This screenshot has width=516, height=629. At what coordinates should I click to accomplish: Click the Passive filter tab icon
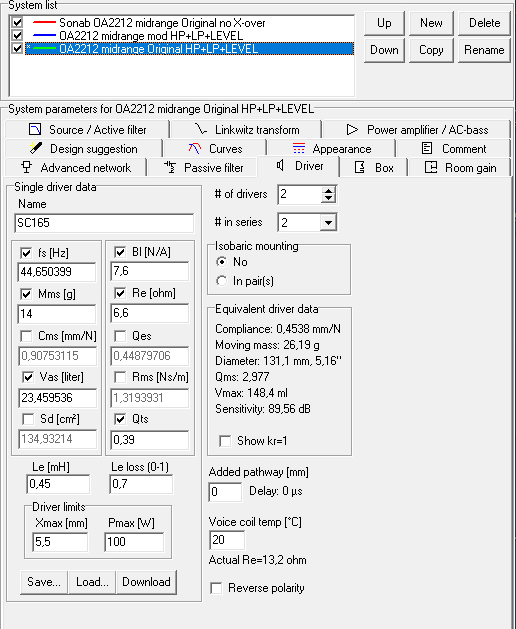170,167
